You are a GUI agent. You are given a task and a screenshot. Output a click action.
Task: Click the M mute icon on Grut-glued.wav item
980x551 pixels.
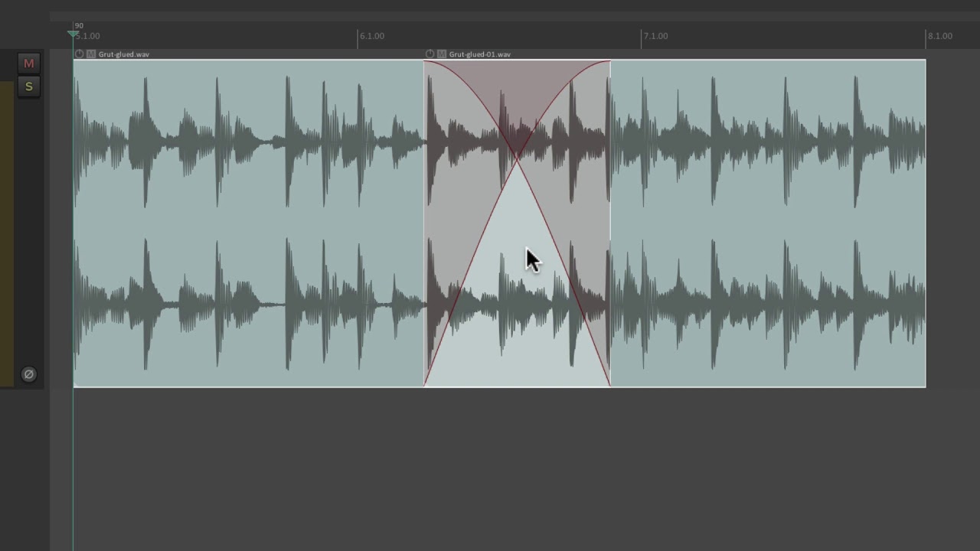click(x=91, y=54)
